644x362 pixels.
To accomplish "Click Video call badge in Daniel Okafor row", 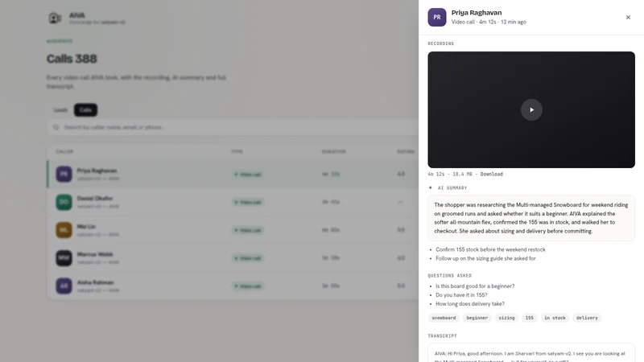I will tap(248, 203).
